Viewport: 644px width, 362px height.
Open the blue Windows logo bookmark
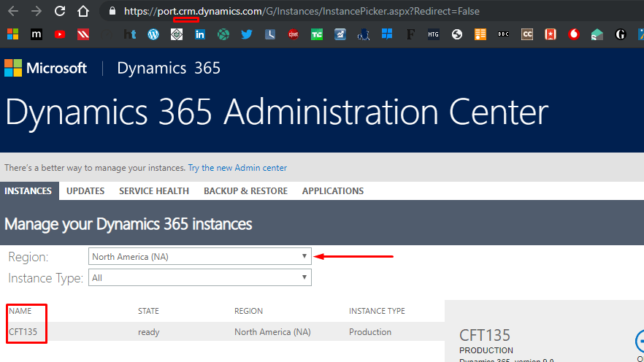pos(387,34)
